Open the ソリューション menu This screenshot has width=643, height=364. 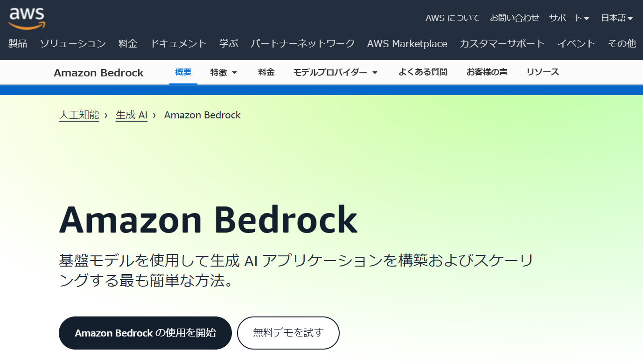72,43
